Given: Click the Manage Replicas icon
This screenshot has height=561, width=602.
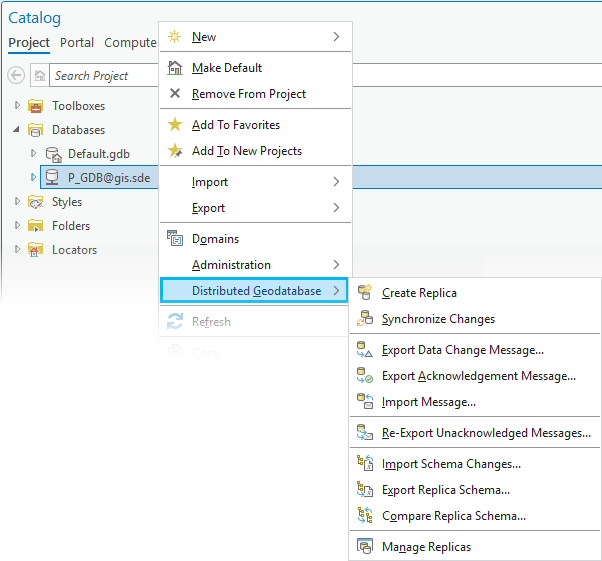Looking at the screenshot, I should (x=364, y=547).
